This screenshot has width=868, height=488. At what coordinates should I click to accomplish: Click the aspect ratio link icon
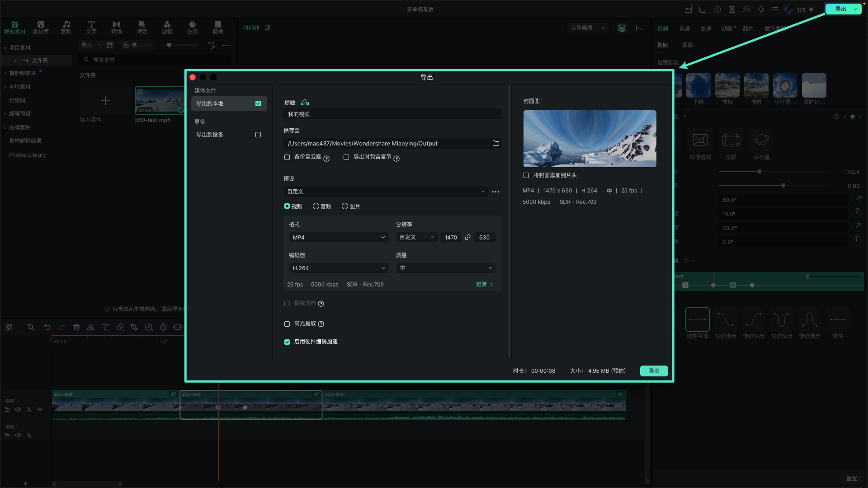[467, 237]
